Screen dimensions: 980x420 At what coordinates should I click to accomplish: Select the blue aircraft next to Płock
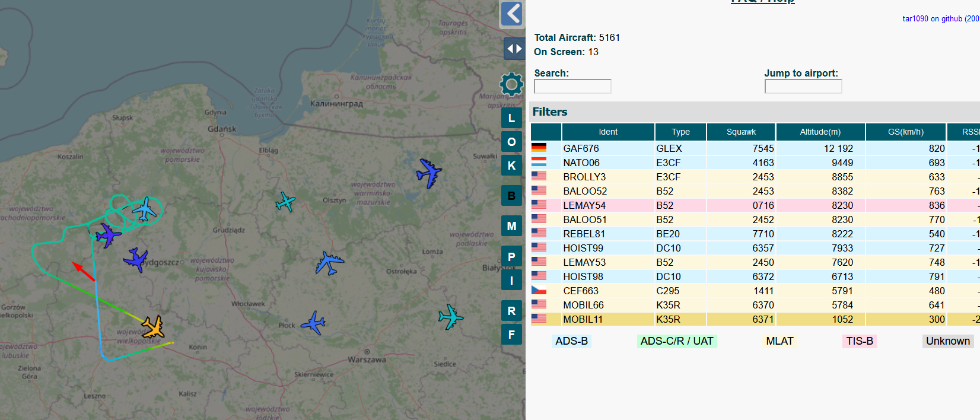[313, 323]
